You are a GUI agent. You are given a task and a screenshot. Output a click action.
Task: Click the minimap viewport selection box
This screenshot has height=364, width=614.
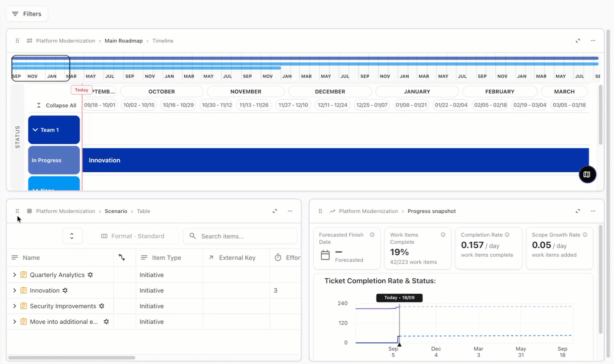pos(41,68)
